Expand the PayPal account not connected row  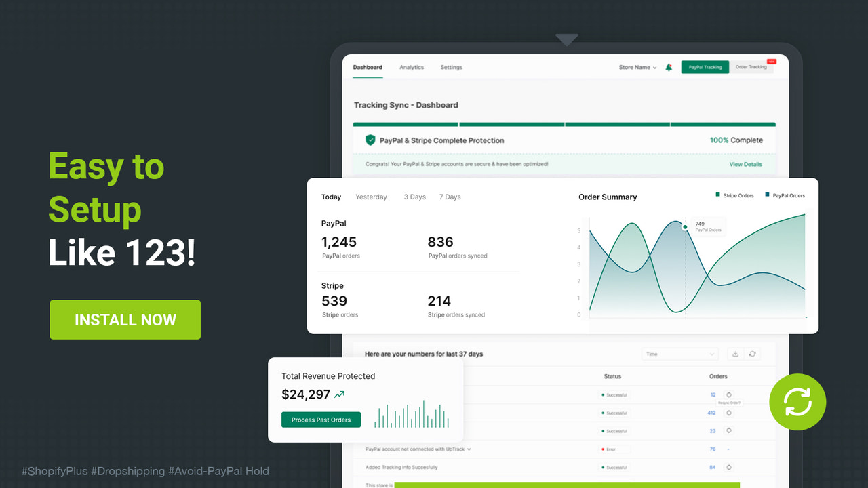(469, 449)
